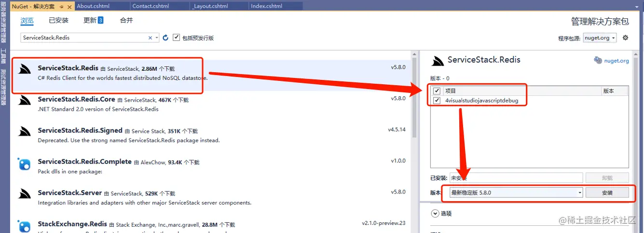The image size is (644, 233).
Task: Open the _Layout.cshtml document tab
Action: tap(219, 6)
